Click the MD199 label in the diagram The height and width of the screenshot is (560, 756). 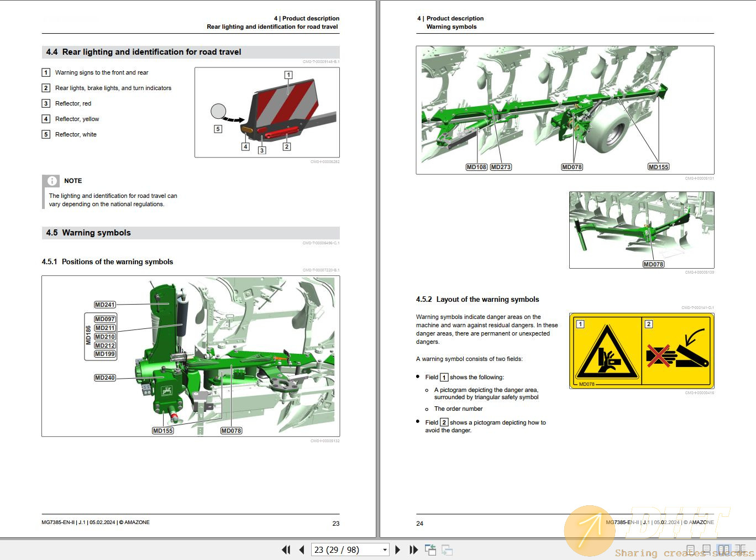[105, 354]
